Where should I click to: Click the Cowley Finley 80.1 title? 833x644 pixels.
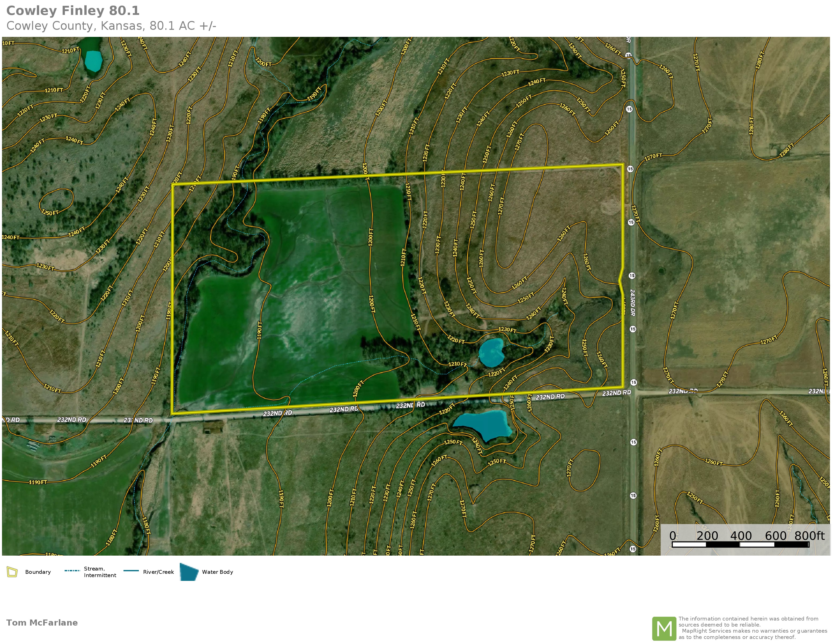(73, 11)
